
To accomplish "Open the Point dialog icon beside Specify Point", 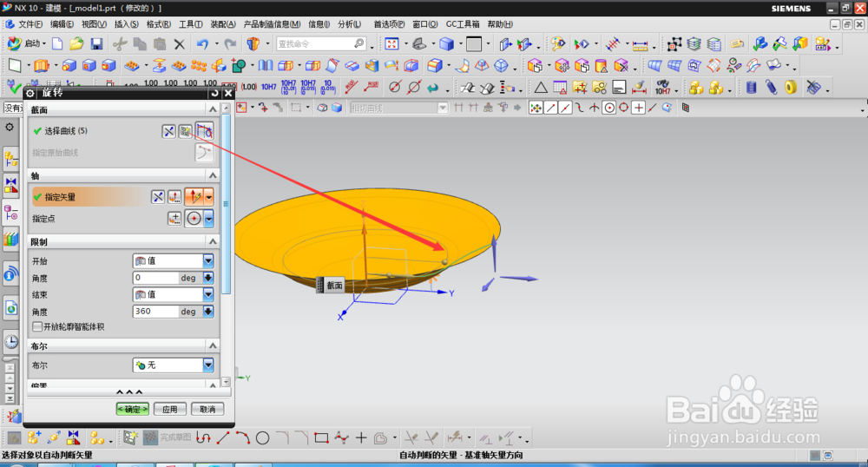I will tap(174, 219).
